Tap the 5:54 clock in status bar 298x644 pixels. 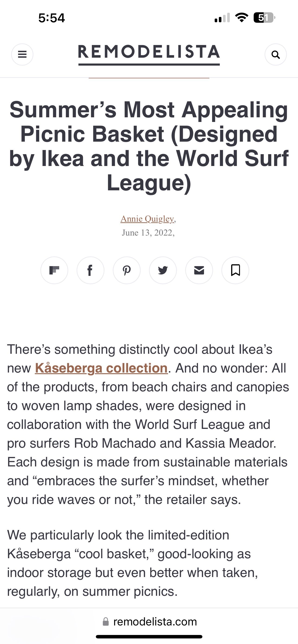[52, 18]
